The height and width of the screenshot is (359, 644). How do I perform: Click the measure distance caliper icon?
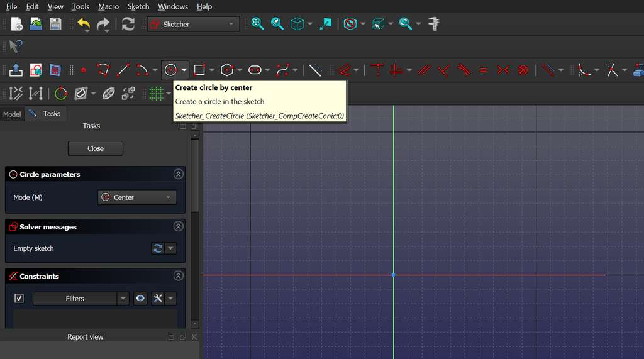(x=434, y=24)
